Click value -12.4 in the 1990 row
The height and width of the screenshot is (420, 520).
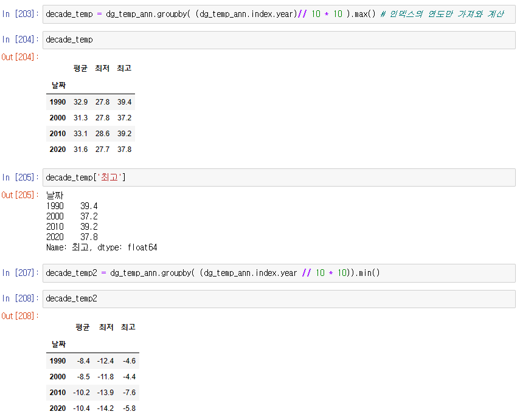tap(105, 361)
